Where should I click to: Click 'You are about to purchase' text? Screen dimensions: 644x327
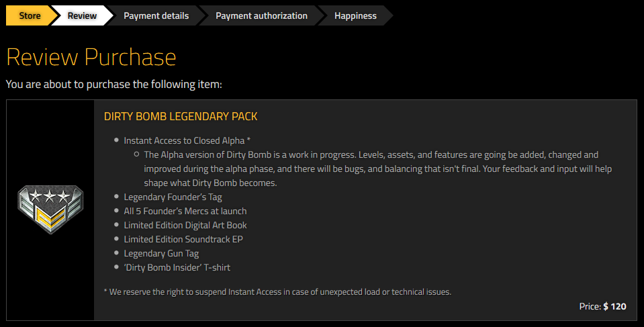click(113, 84)
